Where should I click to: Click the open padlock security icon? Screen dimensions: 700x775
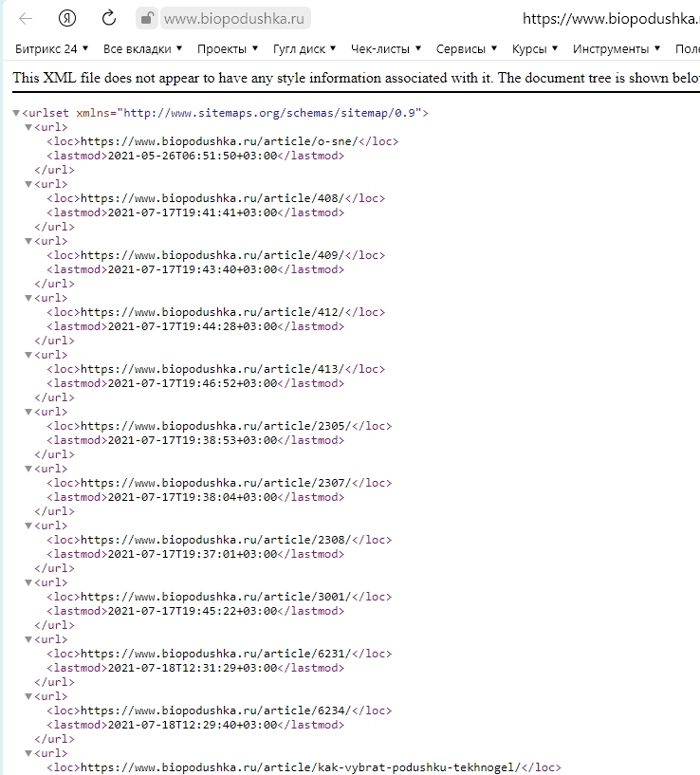pyautogui.click(x=147, y=19)
